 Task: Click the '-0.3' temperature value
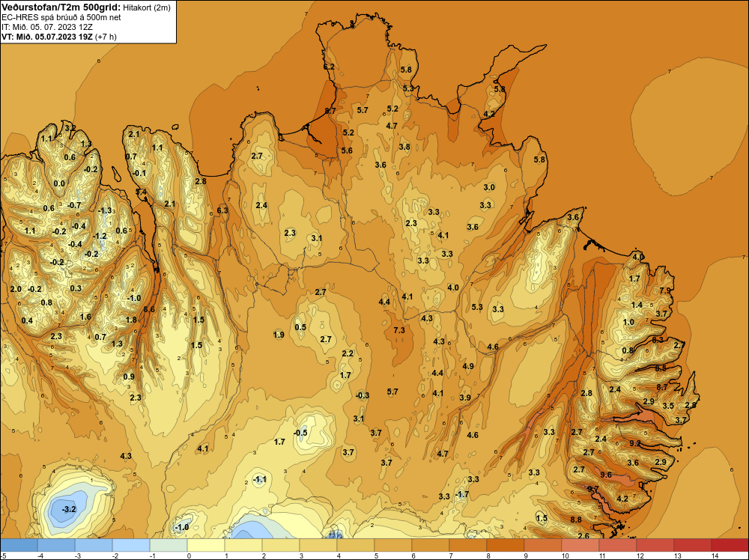(363, 395)
